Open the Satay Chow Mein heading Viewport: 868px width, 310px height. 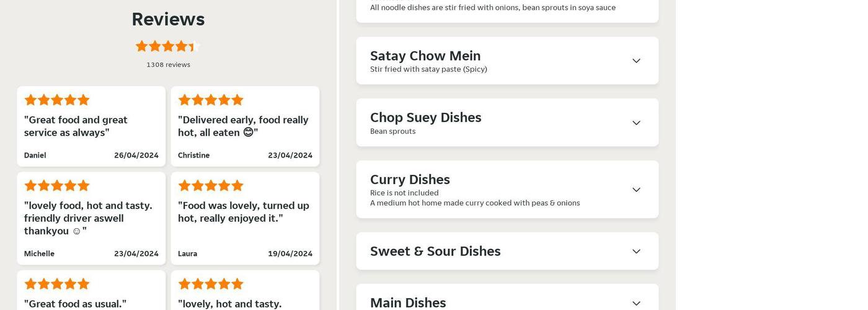coord(425,56)
